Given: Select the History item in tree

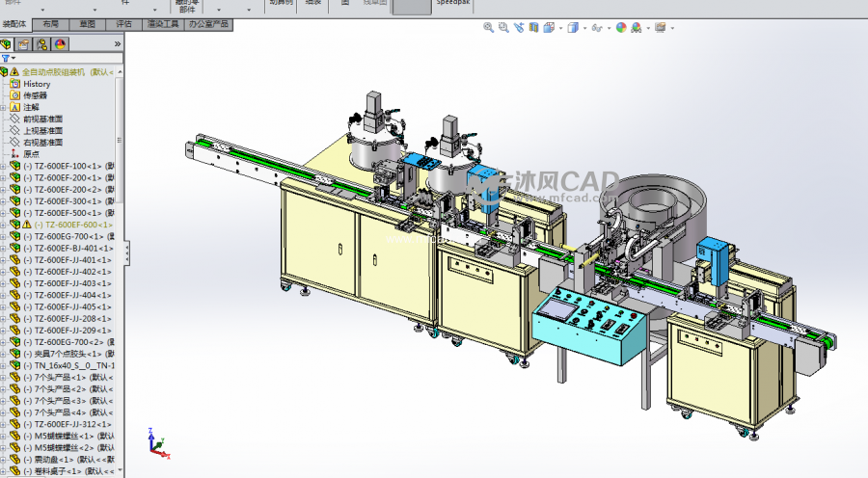Looking at the screenshot, I should [x=37, y=84].
